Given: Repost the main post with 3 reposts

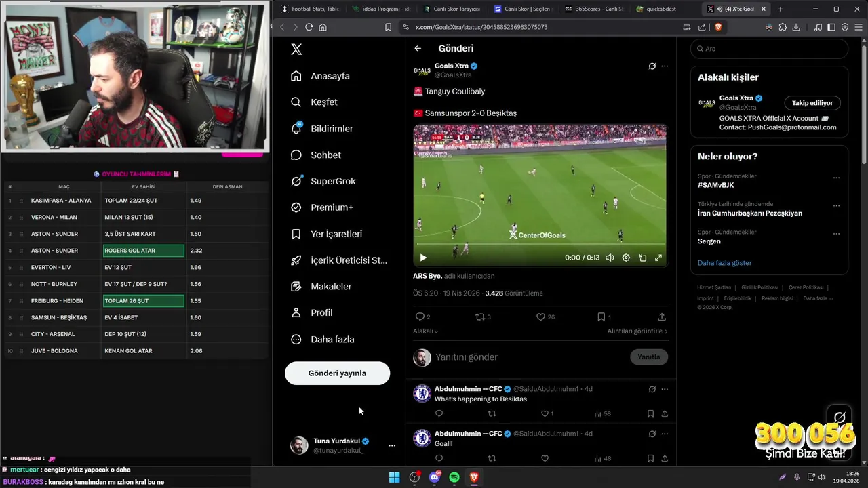Looking at the screenshot, I should pyautogui.click(x=483, y=317).
